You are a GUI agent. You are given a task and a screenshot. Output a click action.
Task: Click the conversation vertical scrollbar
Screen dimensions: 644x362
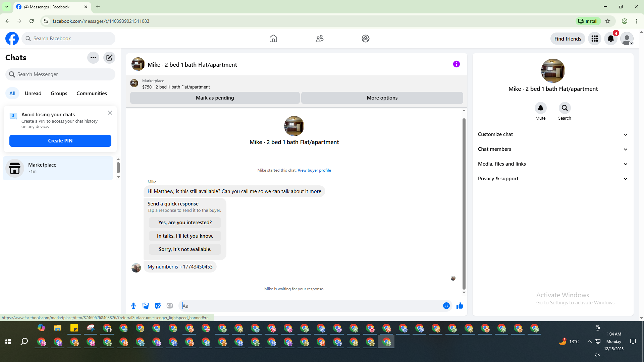coord(464,204)
